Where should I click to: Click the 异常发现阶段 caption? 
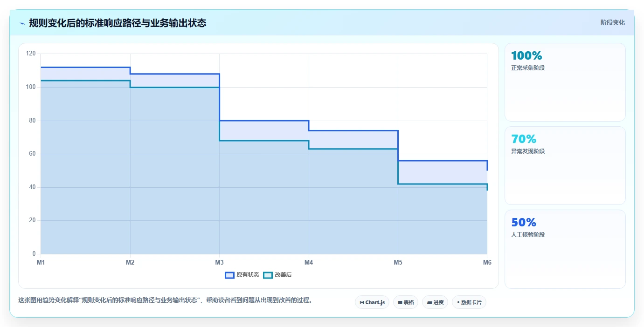tap(528, 151)
